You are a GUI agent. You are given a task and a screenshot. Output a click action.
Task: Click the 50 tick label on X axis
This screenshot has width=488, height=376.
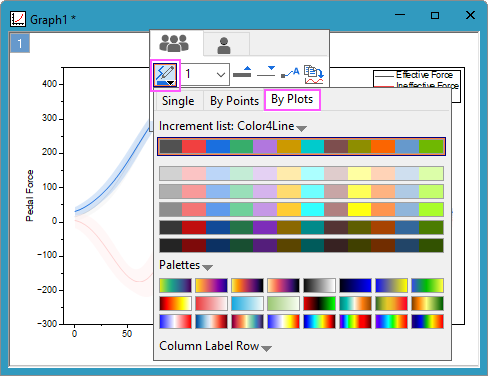click(x=127, y=334)
